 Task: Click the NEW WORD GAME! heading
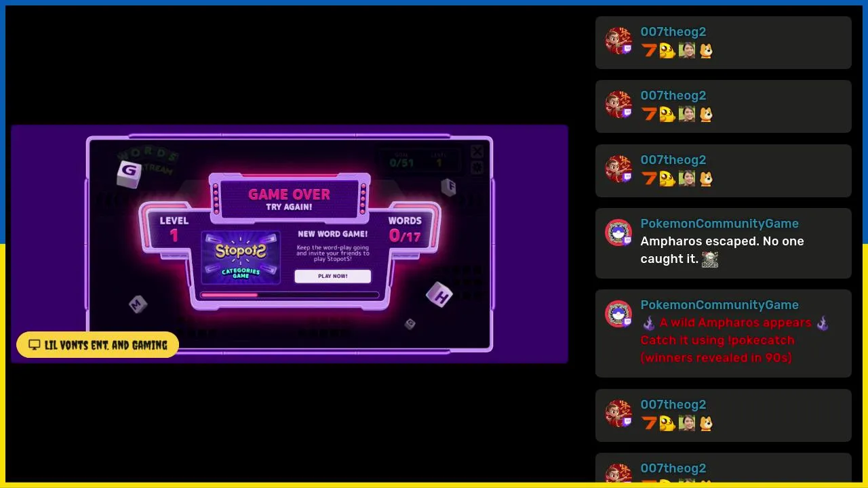[x=332, y=234]
